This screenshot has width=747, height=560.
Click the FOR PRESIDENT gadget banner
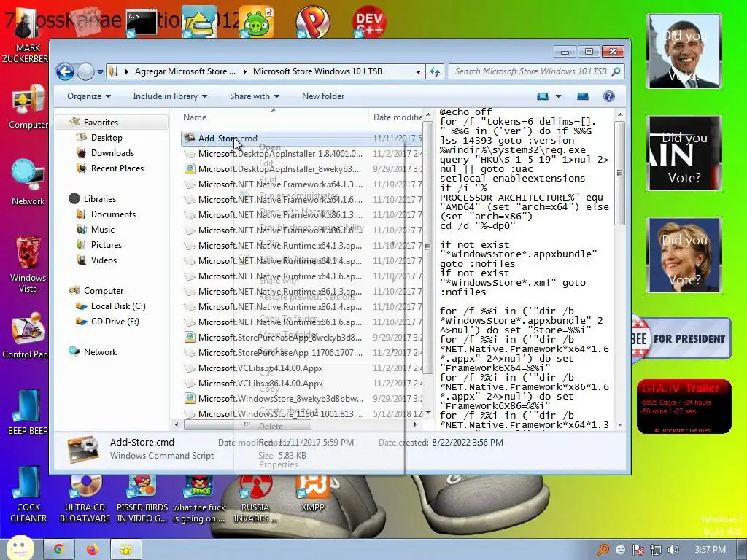pos(681,338)
